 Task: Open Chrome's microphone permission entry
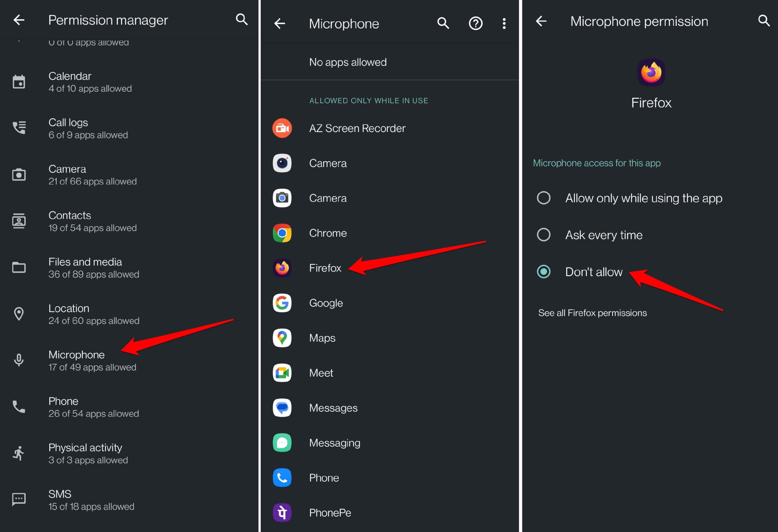point(328,233)
